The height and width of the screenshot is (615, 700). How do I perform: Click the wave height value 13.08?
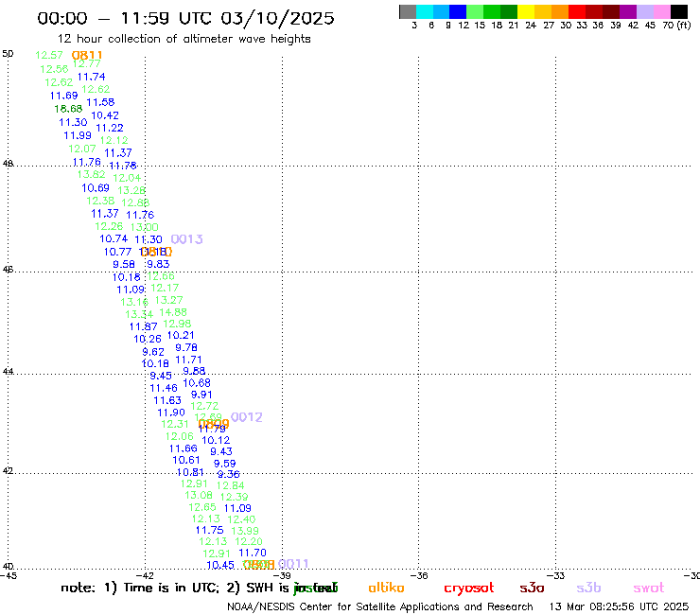pos(199,495)
